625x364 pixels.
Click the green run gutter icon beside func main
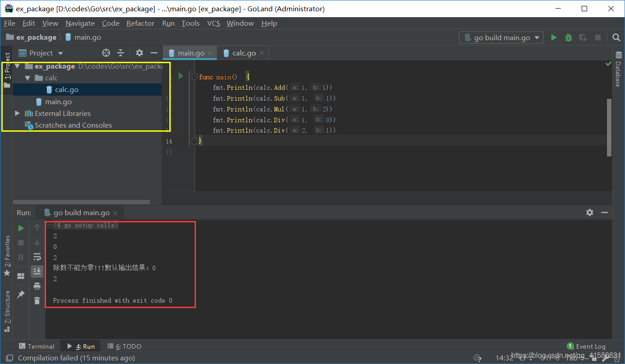pyautogui.click(x=181, y=76)
